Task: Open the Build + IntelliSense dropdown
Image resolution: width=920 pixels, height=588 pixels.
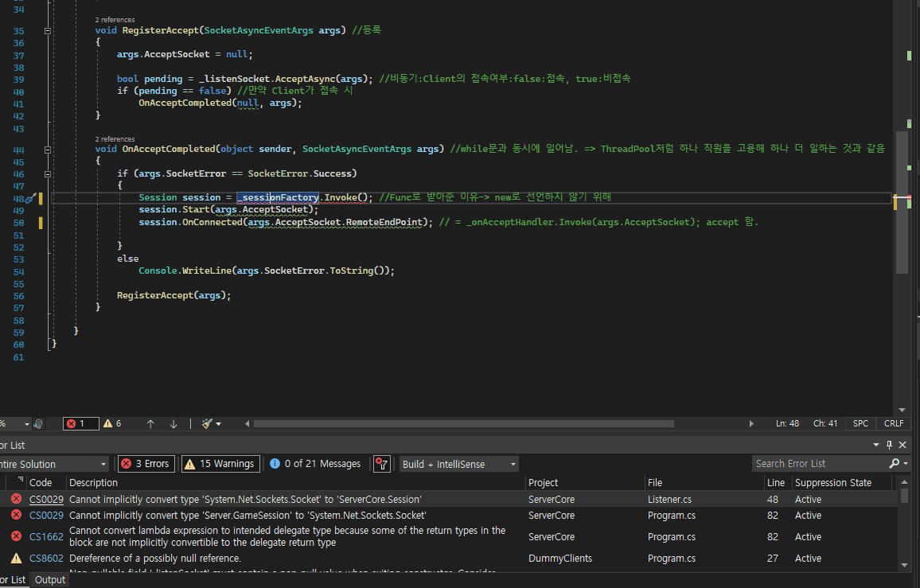Action: tap(458, 464)
